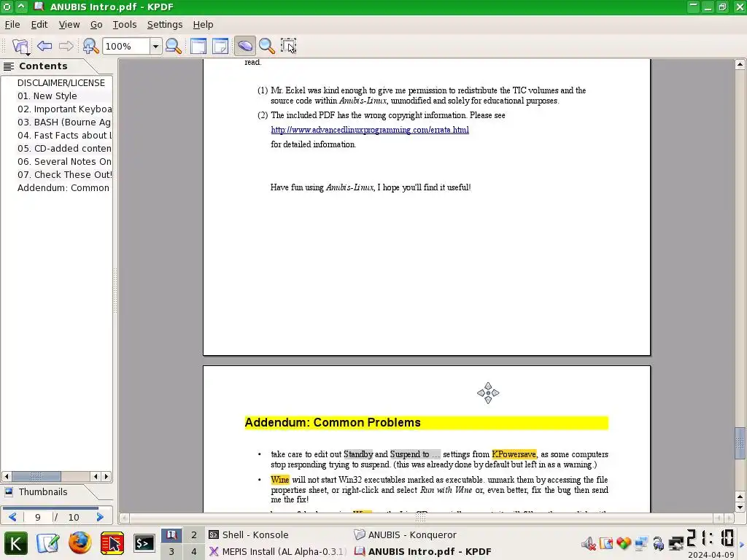Open the View menu

coord(69,24)
